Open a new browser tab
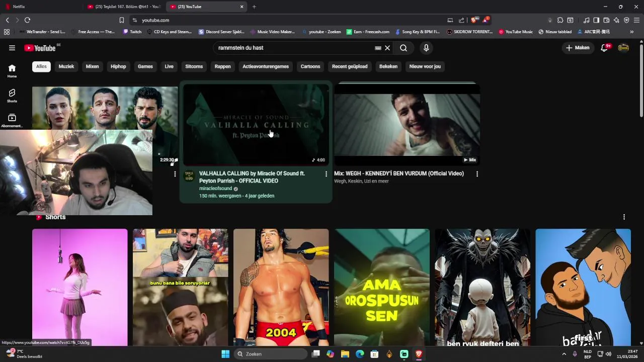 [x=254, y=7]
